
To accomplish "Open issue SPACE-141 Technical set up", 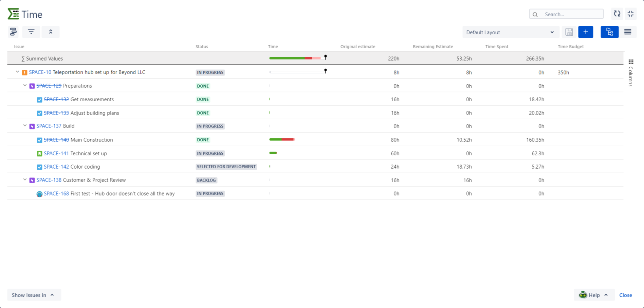I will (55, 153).
